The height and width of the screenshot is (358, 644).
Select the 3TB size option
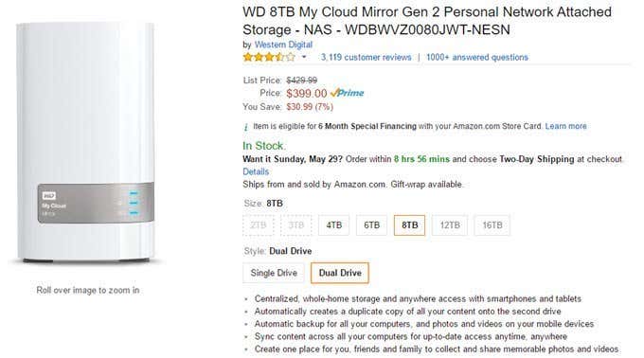coord(296,225)
